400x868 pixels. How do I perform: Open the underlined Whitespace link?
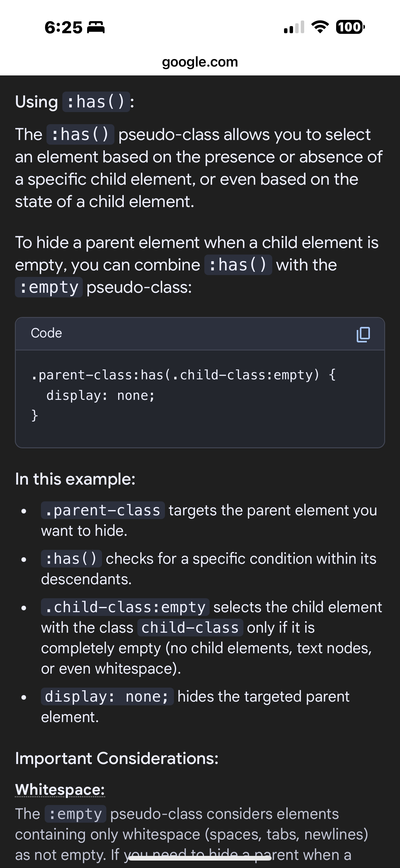60,789
